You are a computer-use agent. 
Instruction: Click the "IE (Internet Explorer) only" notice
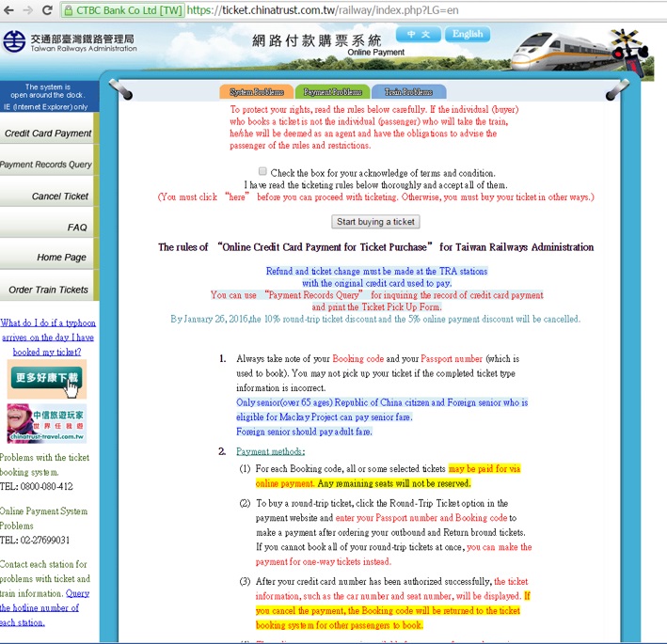[46, 106]
